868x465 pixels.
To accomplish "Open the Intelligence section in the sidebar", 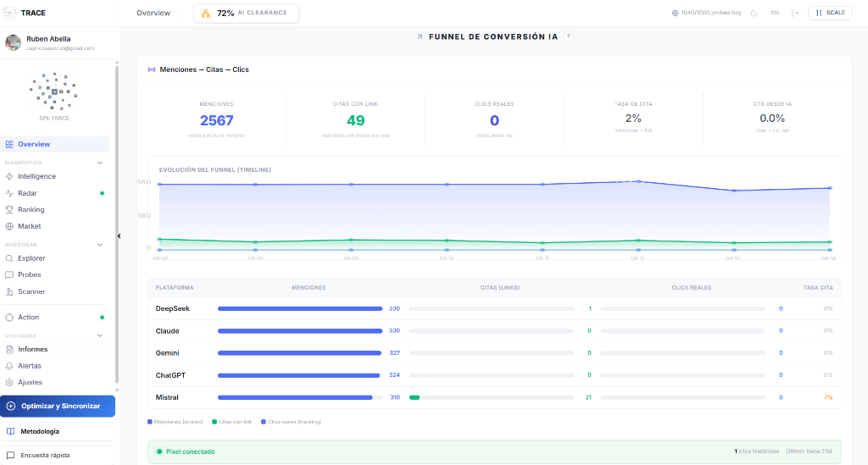I will pos(36,176).
